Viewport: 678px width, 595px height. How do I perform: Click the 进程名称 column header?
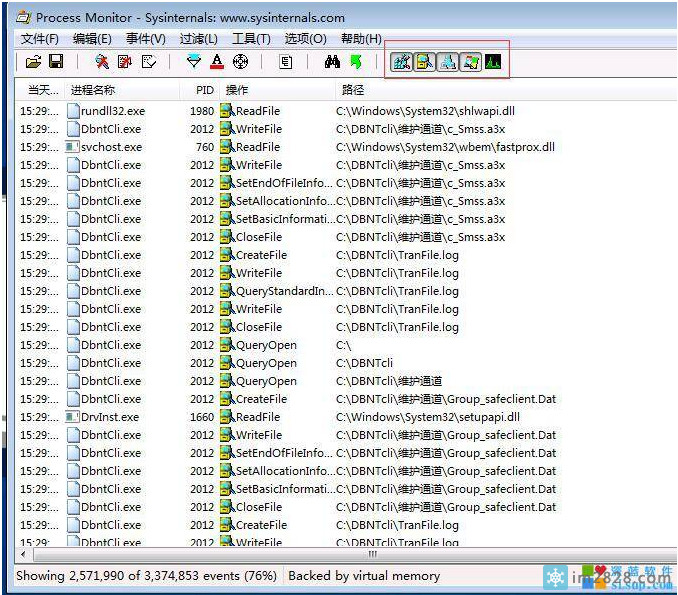point(92,90)
